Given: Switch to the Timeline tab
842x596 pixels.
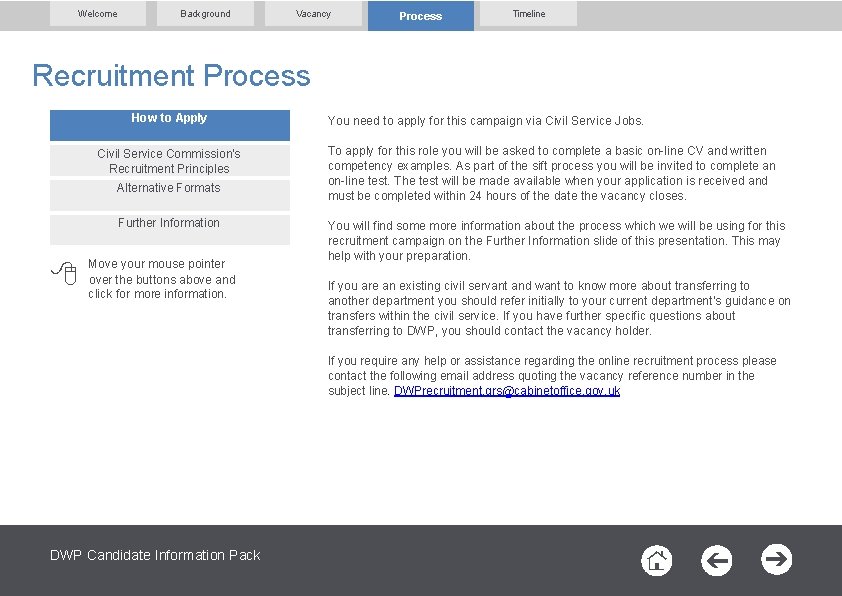Looking at the screenshot, I should click(527, 13).
